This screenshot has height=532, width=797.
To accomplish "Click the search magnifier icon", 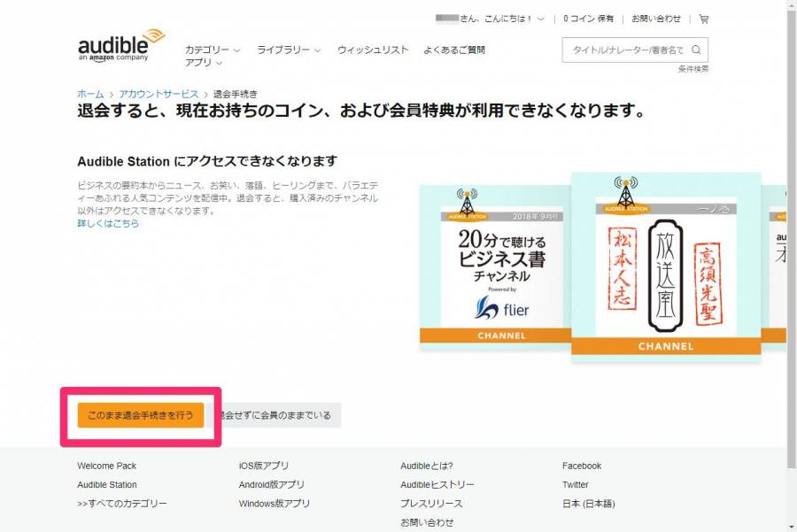I will 696,50.
